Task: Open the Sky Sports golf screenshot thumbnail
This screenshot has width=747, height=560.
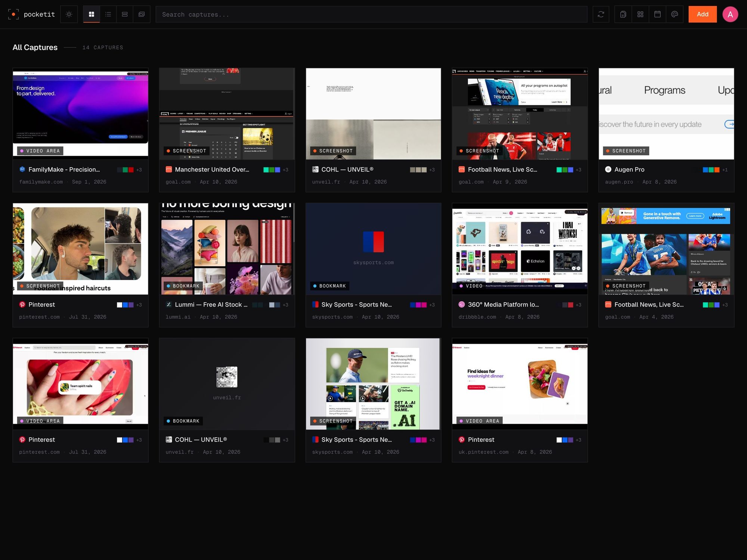Action: pyautogui.click(x=373, y=384)
